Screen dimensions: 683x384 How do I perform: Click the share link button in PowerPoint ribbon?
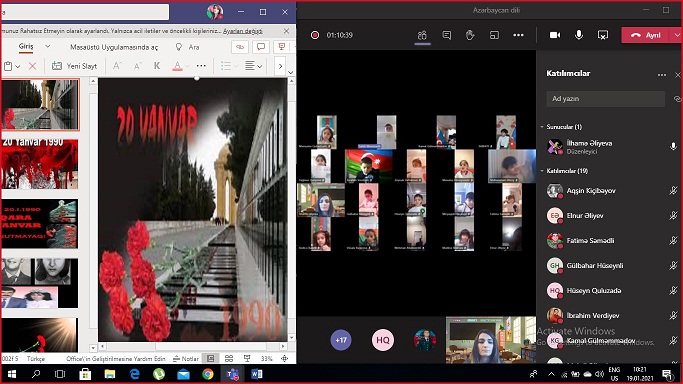tap(240, 47)
